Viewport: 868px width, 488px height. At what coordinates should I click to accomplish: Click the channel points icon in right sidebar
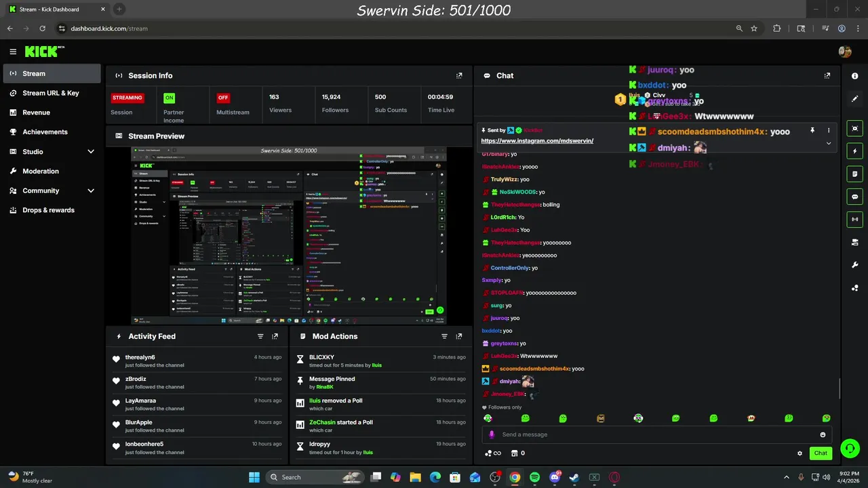(x=855, y=288)
